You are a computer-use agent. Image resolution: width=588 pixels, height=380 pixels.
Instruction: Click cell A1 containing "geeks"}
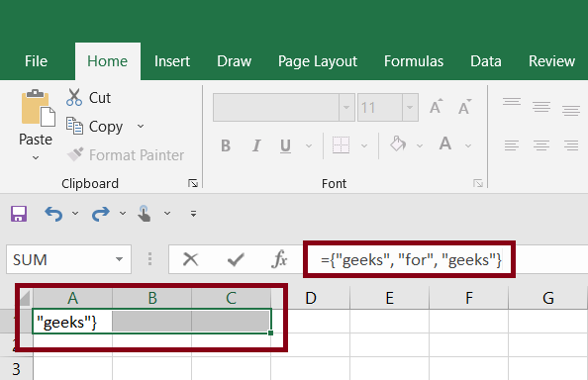(72, 322)
